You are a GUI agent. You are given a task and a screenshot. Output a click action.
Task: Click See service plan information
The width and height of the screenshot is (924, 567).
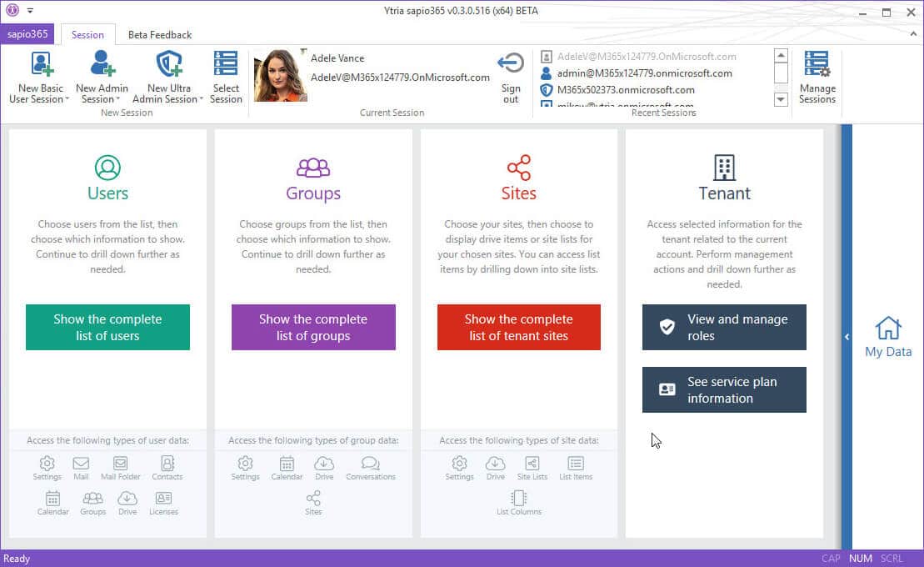pyautogui.click(x=724, y=390)
